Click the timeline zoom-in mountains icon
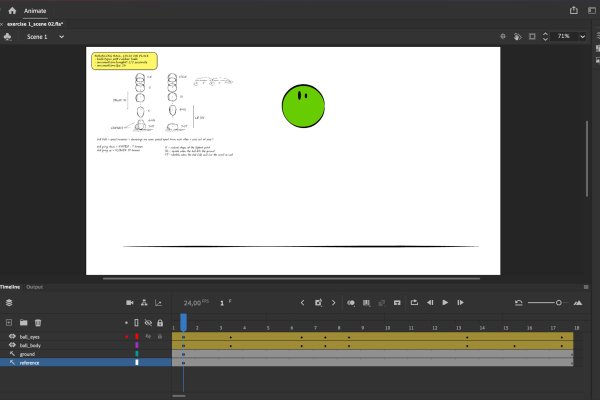This screenshot has width=600, height=400. (x=578, y=303)
